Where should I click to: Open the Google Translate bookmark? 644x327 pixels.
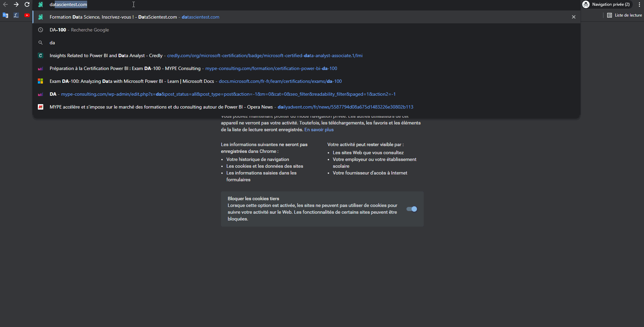tap(5, 15)
